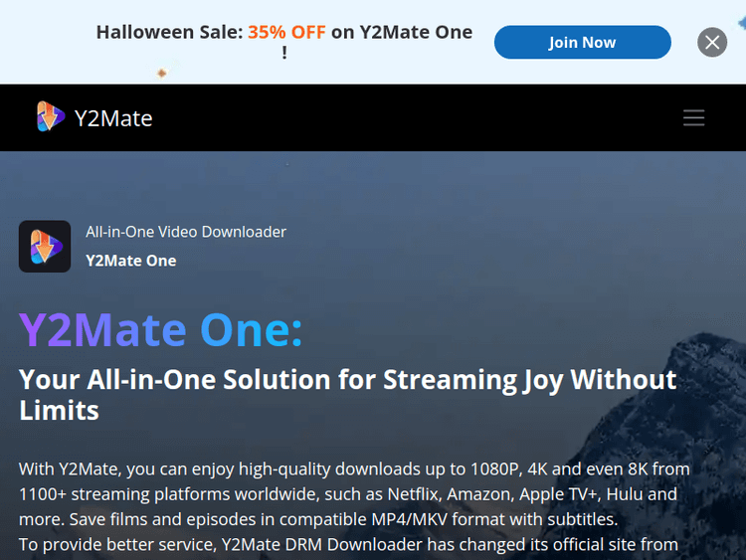Click the gradient Y2Mate One: headline
746x560 pixels.
click(x=160, y=330)
